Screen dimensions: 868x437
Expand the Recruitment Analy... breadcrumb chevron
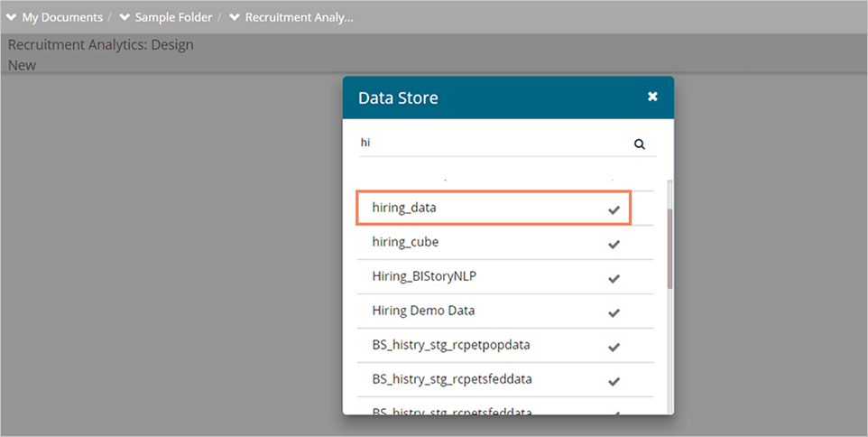pos(235,17)
